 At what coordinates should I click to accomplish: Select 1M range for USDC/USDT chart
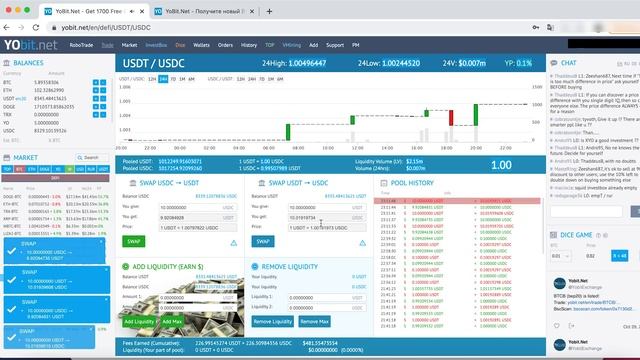pos(271,79)
